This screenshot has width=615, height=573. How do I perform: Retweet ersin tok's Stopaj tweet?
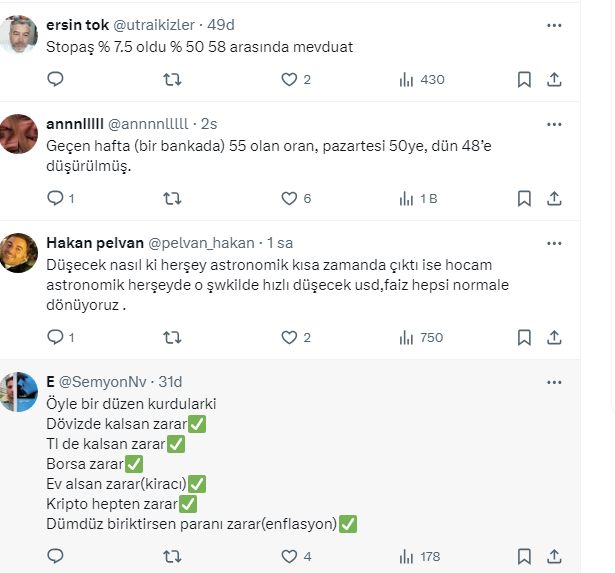pos(172,79)
